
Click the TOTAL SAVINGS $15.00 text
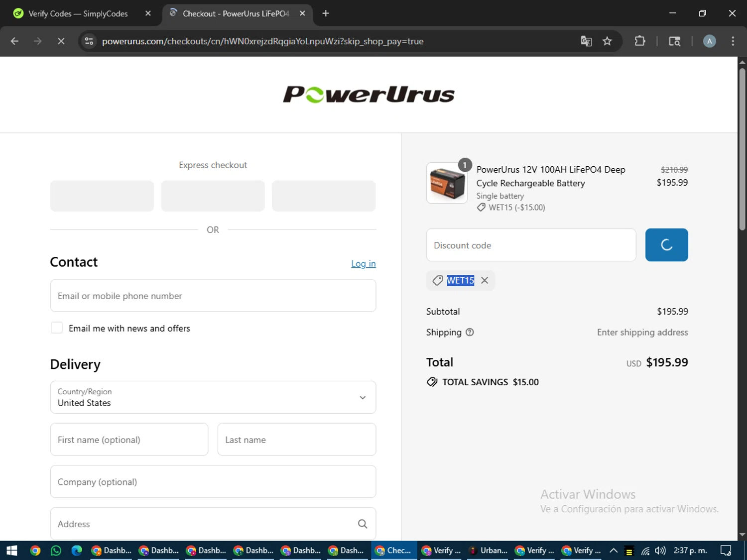pyautogui.click(x=491, y=382)
